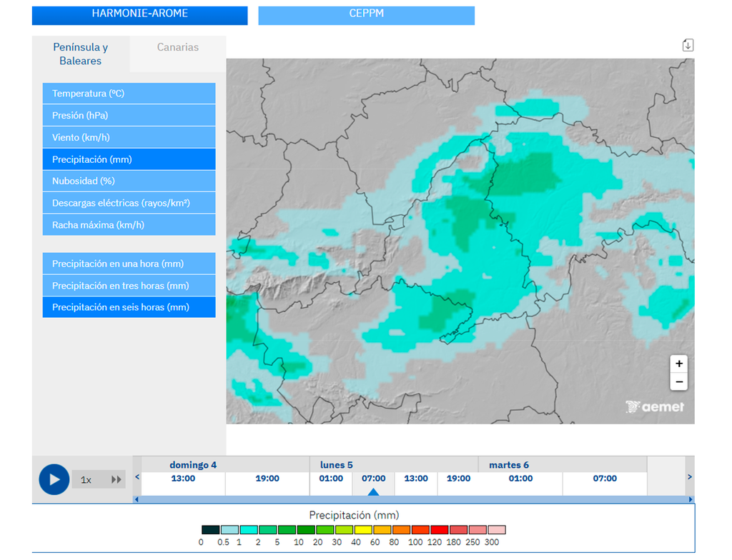Viewport: 732px width, 560px height.
Task: Download the map image
Action: point(688,46)
